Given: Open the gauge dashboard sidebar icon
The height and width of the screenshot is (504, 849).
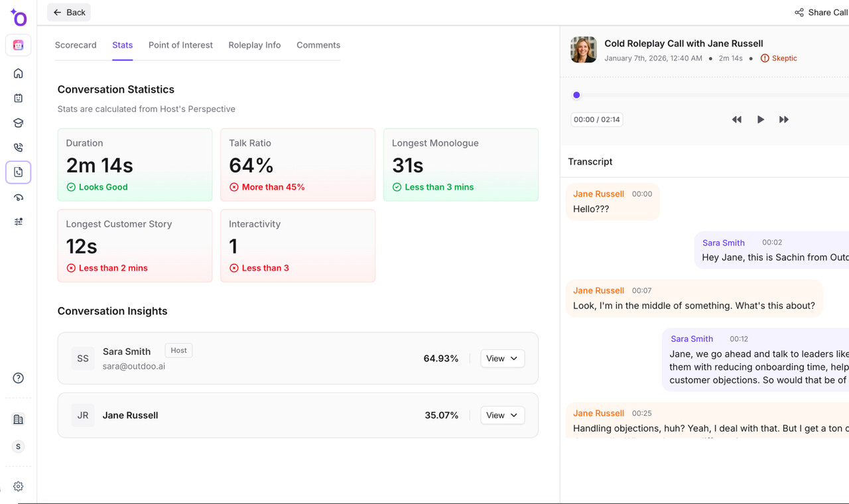Looking at the screenshot, I should coord(19,198).
